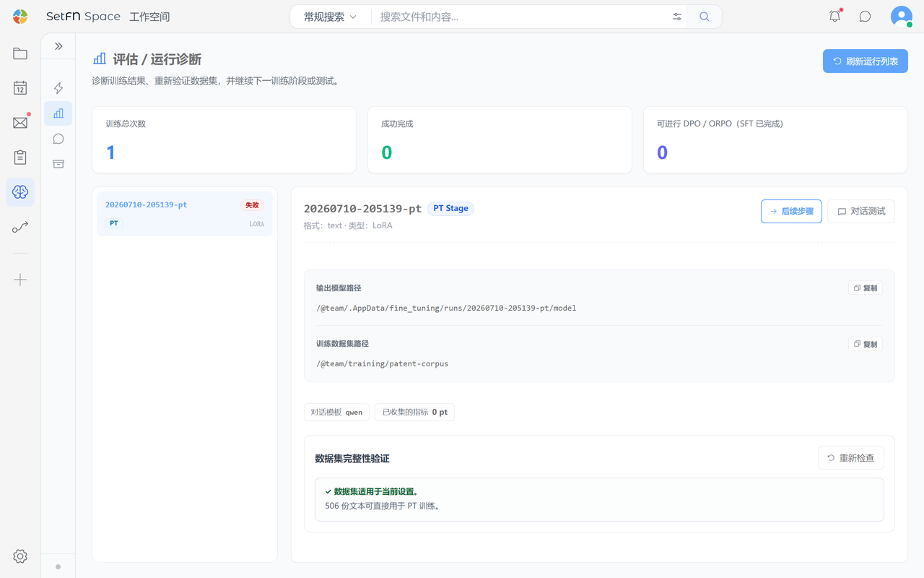Image resolution: width=924 pixels, height=578 pixels.
Task: Click the PT Stage badge
Action: [x=450, y=208]
